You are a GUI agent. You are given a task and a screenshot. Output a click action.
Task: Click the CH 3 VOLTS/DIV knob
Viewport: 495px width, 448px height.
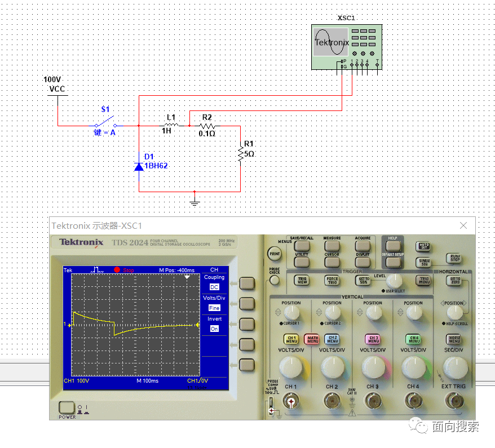click(x=373, y=367)
